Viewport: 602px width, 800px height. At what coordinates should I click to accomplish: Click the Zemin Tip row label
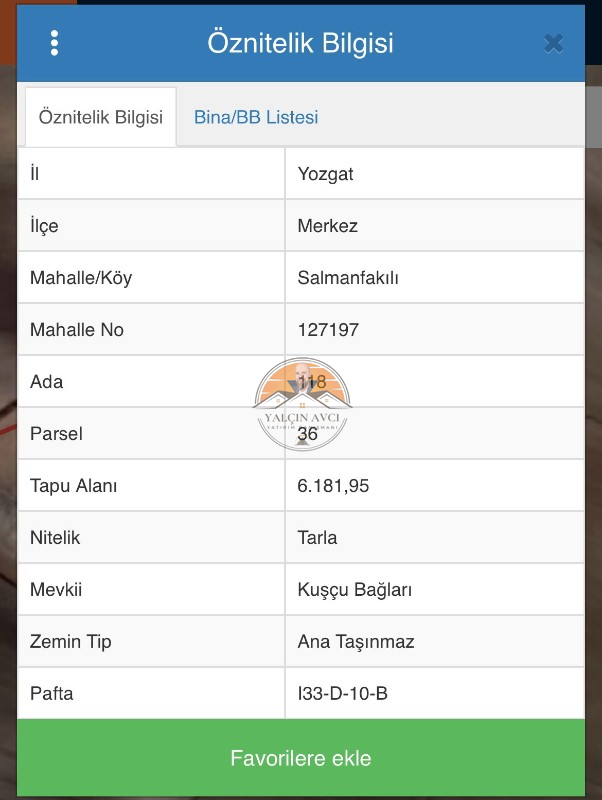click(70, 642)
